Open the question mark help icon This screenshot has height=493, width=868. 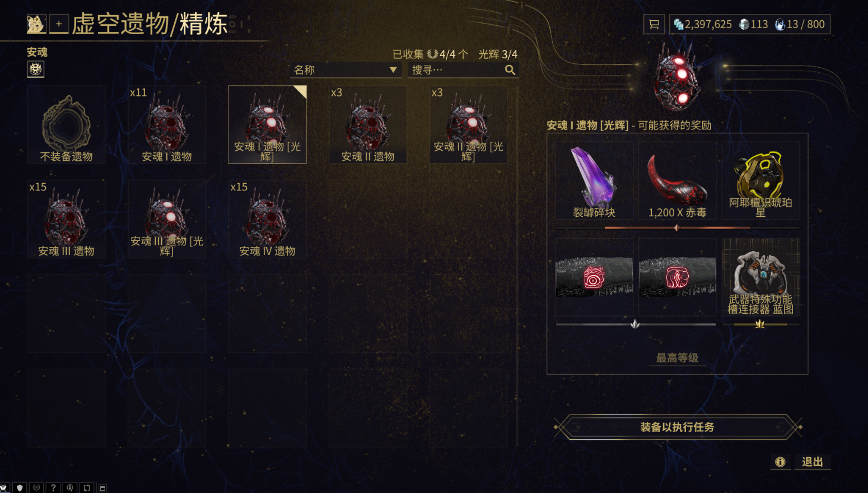[x=53, y=488]
